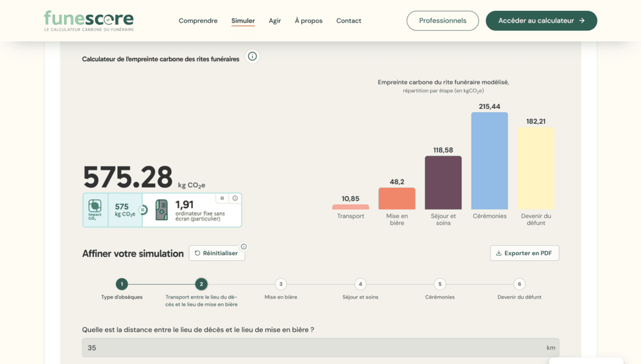Viewport: 641px width, 364px height.
Task: Click Exporter en PDF button
Action: click(x=524, y=253)
